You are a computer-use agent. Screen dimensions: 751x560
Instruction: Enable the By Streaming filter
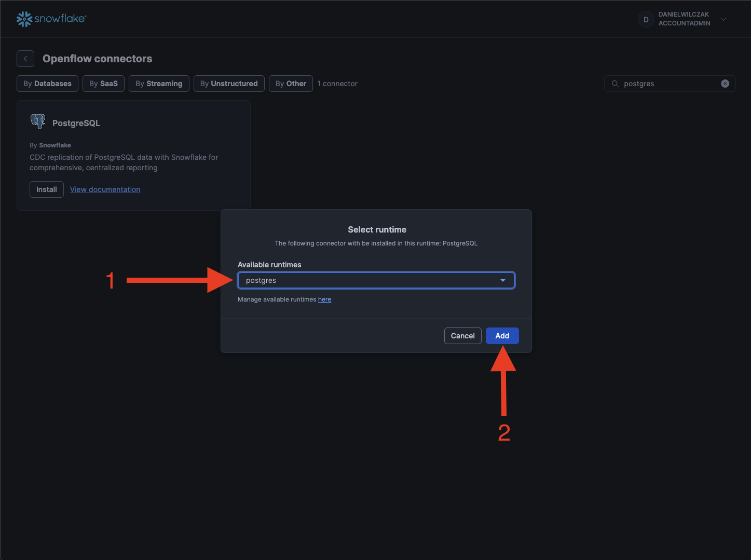pyautogui.click(x=159, y=84)
